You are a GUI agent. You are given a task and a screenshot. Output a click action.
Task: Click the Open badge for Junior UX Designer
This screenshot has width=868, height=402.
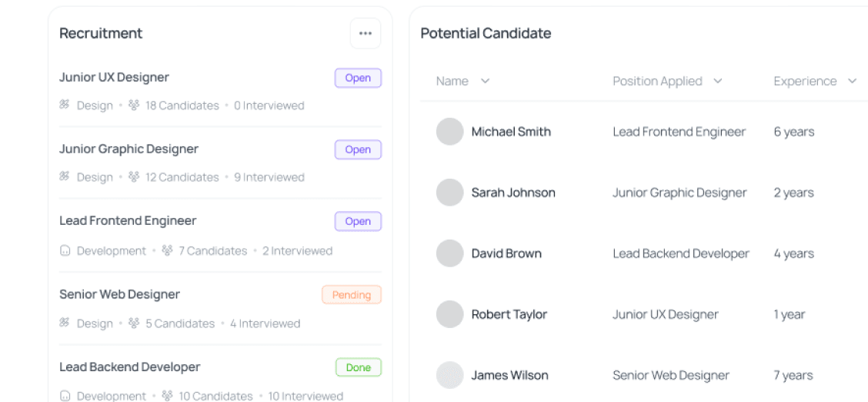click(358, 78)
